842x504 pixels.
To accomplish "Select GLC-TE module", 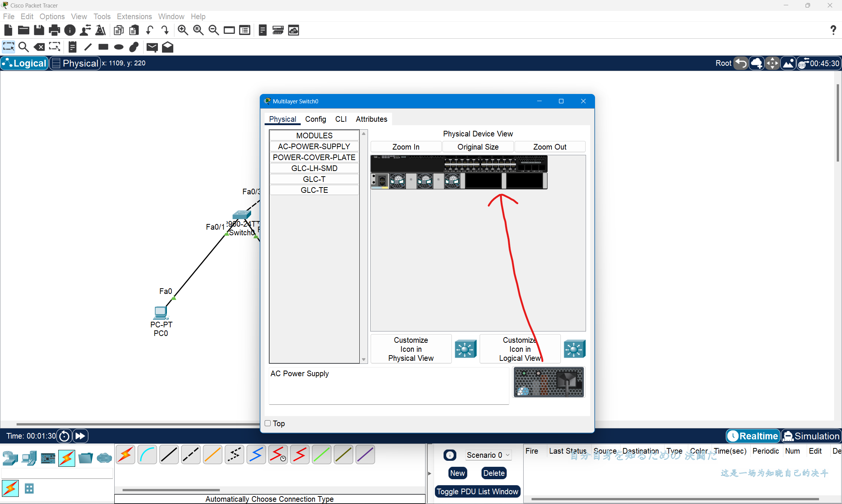I will [314, 190].
